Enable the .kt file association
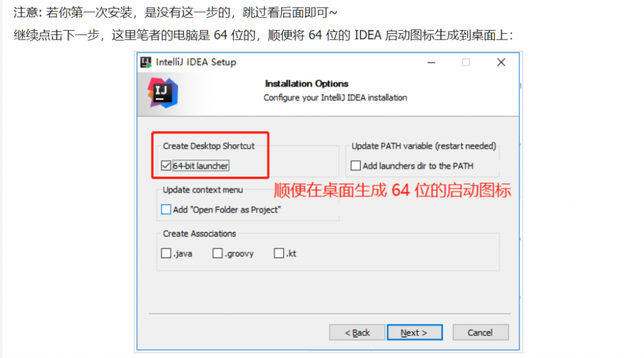Image resolution: width=644 pixels, height=358 pixels. click(x=279, y=253)
